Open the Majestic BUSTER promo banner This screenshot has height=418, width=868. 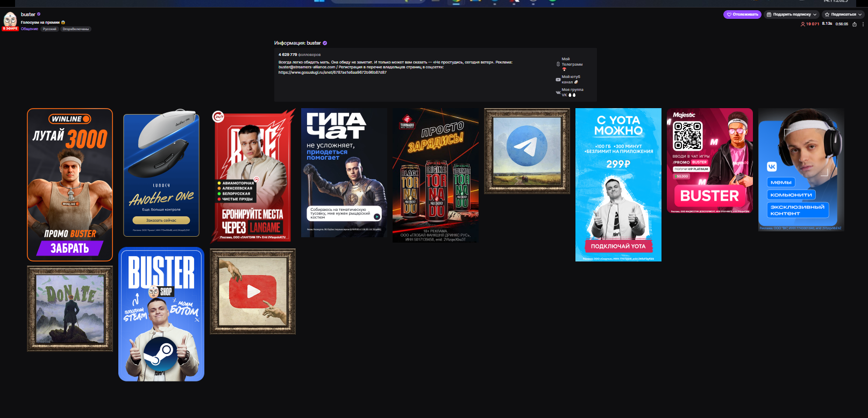710,160
